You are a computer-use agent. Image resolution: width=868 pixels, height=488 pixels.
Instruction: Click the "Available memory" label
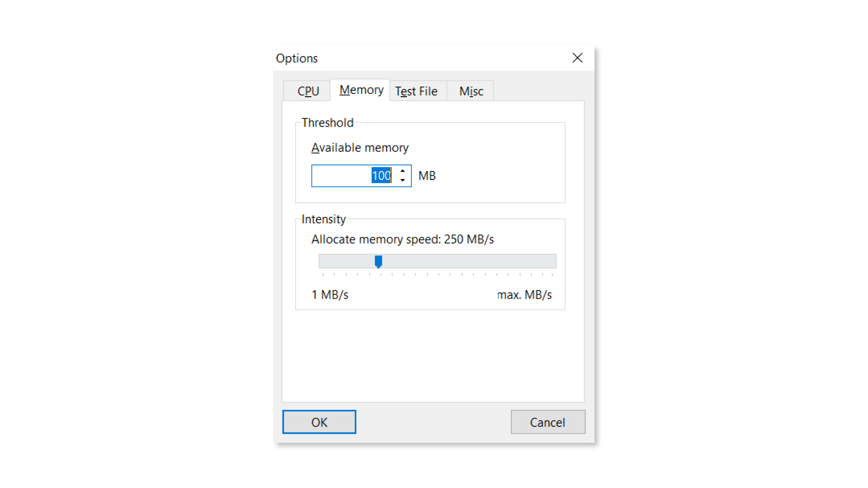pos(360,148)
